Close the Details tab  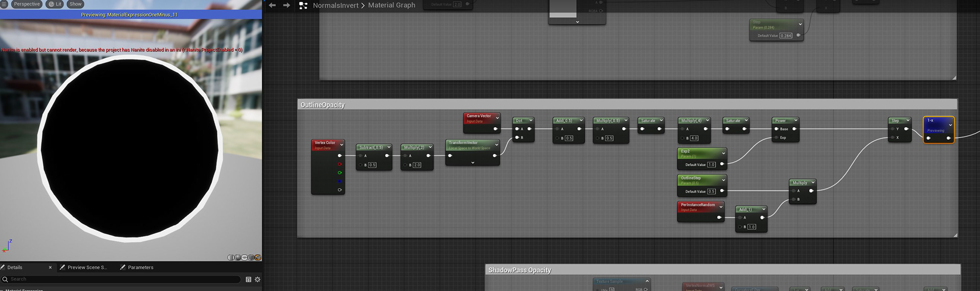(50, 267)
